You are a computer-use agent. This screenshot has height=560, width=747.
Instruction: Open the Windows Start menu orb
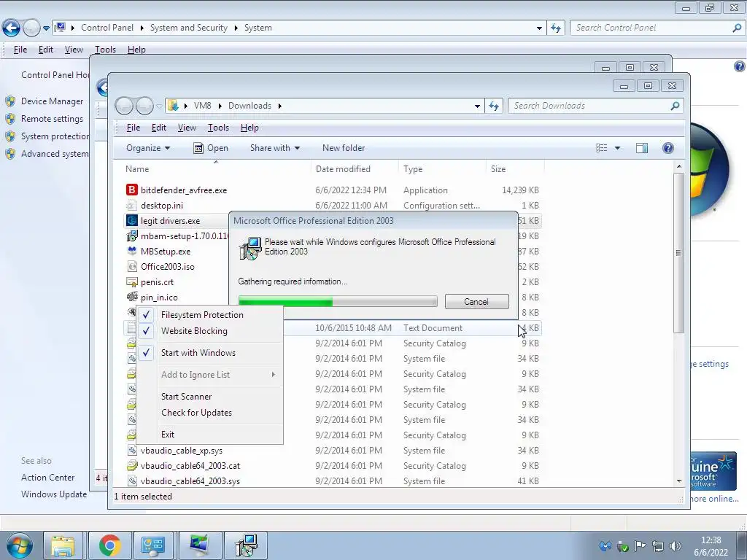click(x=20, y=545)
